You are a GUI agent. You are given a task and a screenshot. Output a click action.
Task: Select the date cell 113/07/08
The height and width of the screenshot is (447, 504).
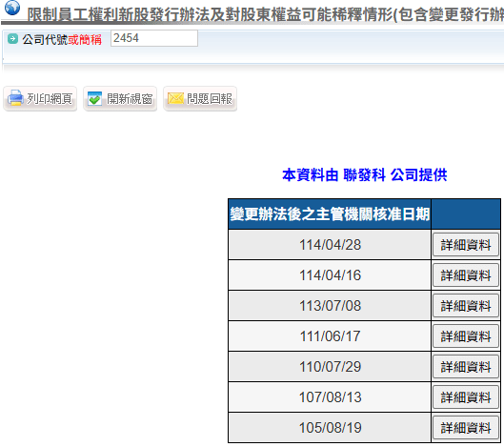pos(330,306)
